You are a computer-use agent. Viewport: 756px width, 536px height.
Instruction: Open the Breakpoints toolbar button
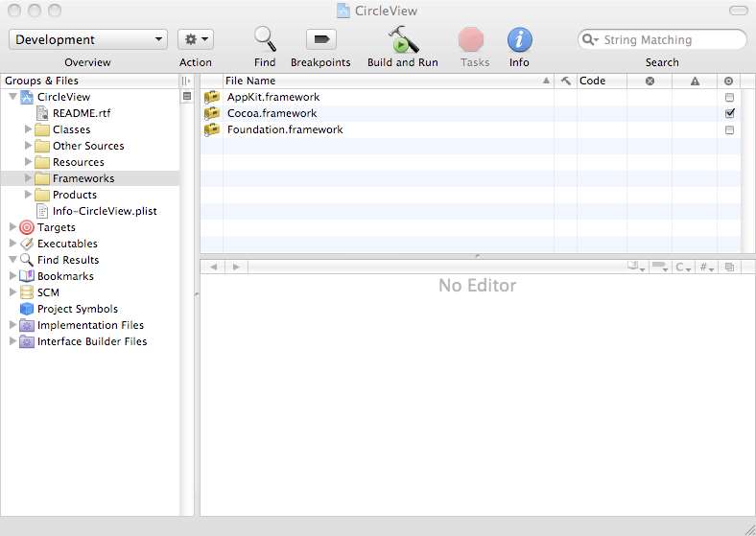click(x=320, y=39)
